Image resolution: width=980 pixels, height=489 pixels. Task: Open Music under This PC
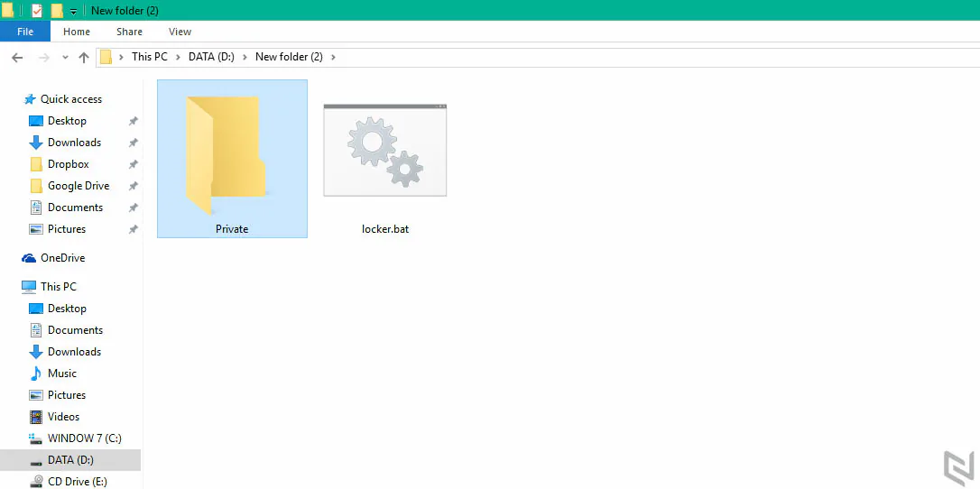tap(62, 374)
